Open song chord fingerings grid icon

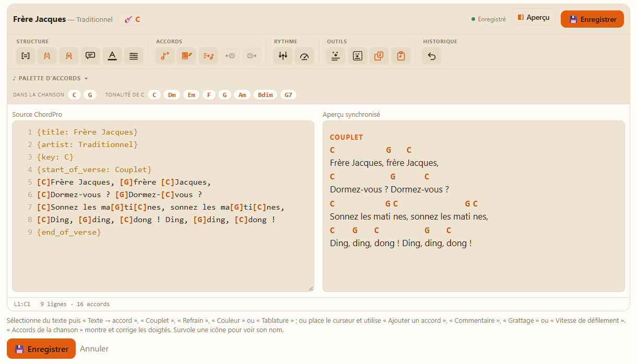tap(186, 56)
